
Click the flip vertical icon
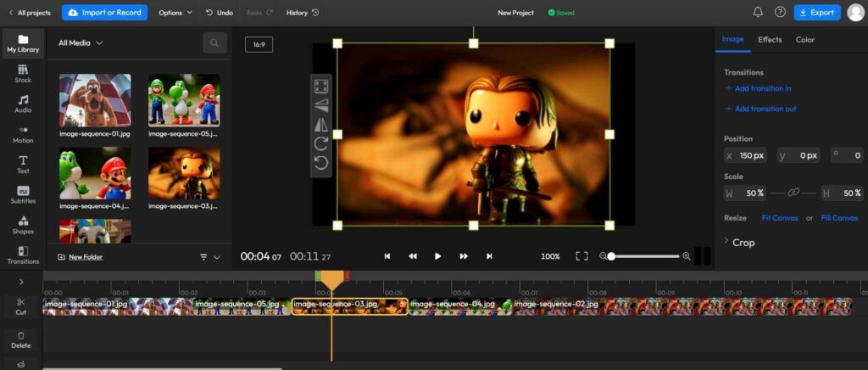pyautogui.click(x=321, y=105)
